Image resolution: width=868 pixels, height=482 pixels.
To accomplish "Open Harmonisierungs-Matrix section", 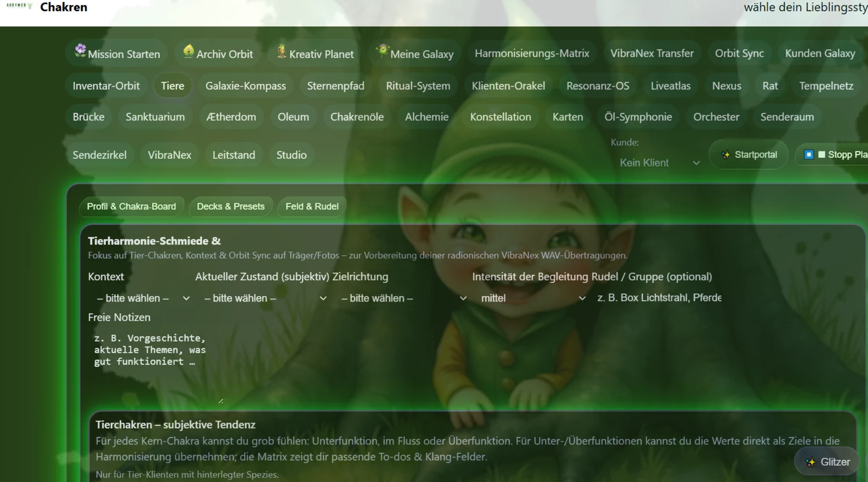I will pos(532,53).
